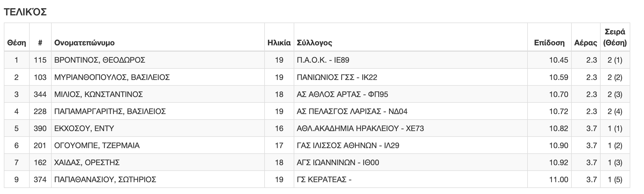Select athlete ΒΡΟΝΤΙΝΟΣ, ΘΕΟΔΩΡΟΣ
The image size is (644, 194).
click(100, 60)
